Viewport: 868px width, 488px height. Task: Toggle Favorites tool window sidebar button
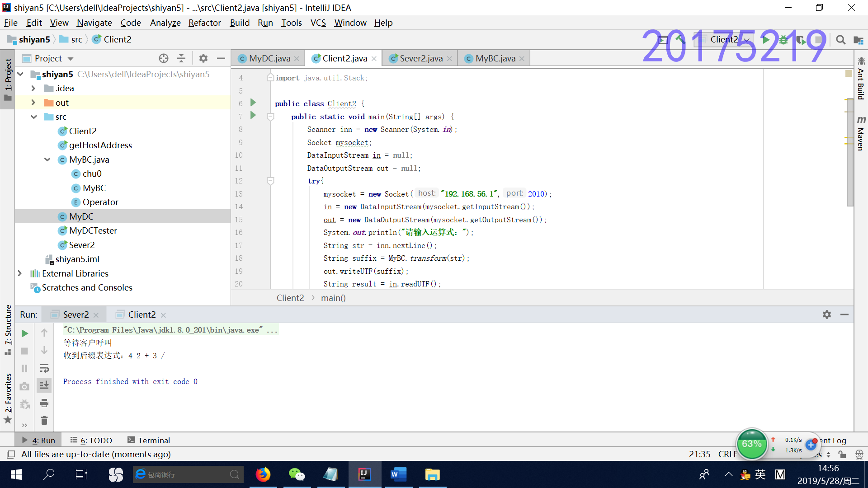8,398
